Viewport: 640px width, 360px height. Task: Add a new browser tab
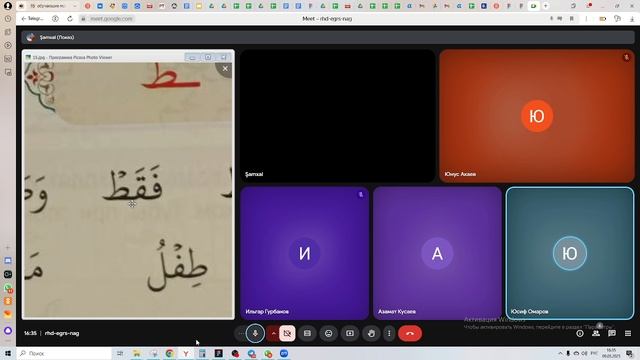pyautogui.click(x=545, y=6)
